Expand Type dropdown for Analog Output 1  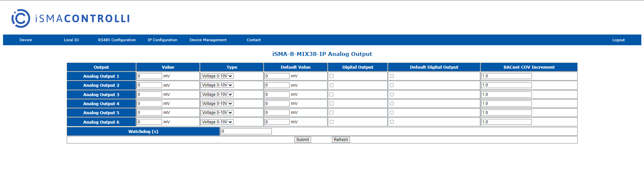[217, 76]
